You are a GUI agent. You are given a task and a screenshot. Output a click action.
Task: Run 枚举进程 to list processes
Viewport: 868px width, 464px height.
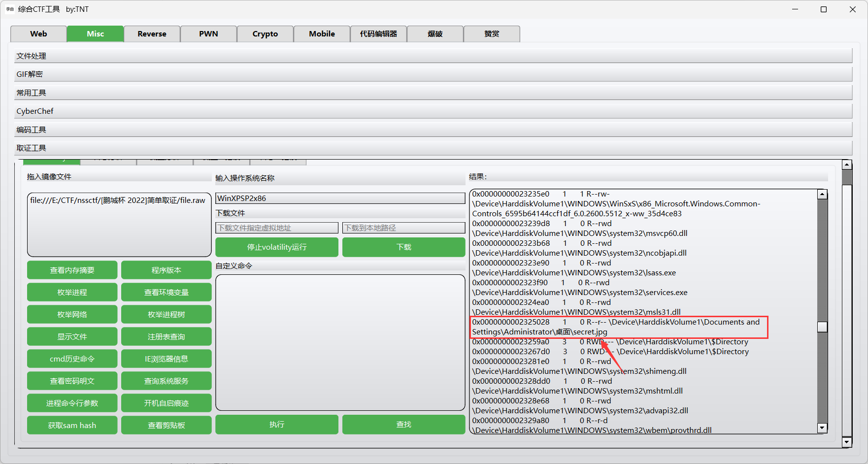(x=72, y=292)
